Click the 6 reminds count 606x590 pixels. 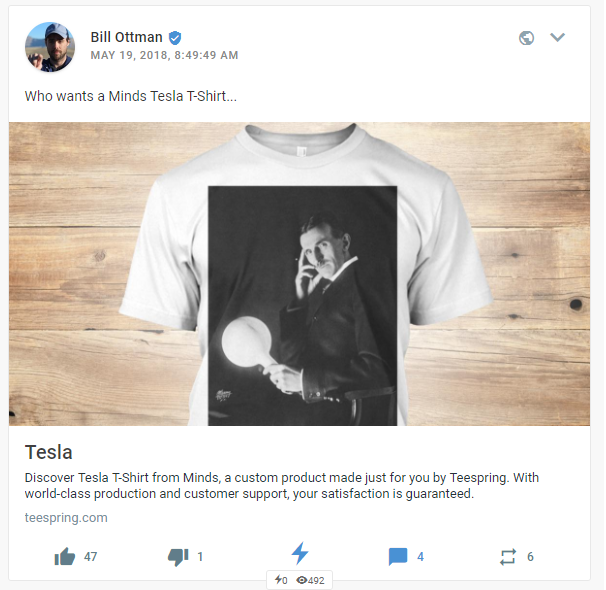point(530,557)
